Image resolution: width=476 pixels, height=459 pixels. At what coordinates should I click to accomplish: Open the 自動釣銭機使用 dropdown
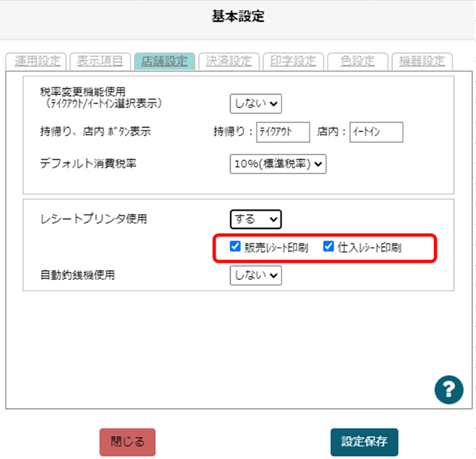256,275
